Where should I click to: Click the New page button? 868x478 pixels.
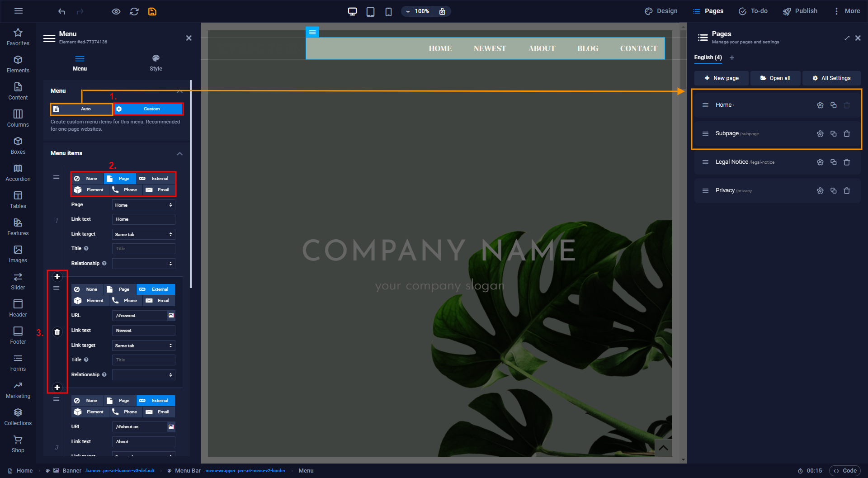coord(721,78)
